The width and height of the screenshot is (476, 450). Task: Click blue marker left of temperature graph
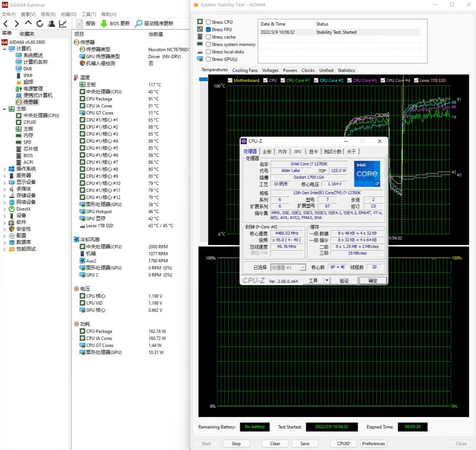(203, 79)
